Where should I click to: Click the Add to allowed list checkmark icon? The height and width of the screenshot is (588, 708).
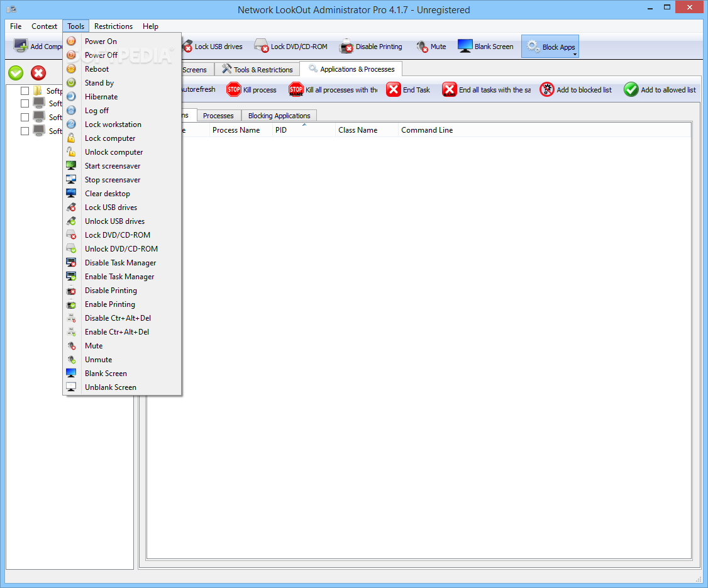631,89
